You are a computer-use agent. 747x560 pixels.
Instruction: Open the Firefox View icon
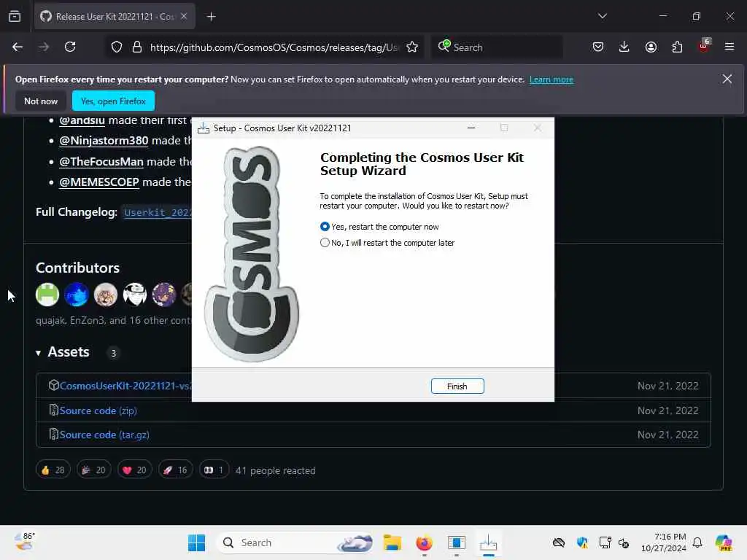point(15,16)
